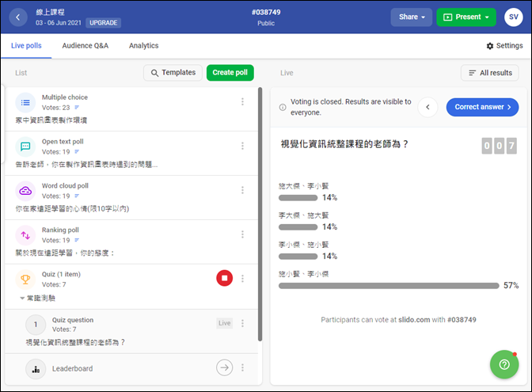
Task: Click the Voting is closed message
Action: [x=351, y=107]
